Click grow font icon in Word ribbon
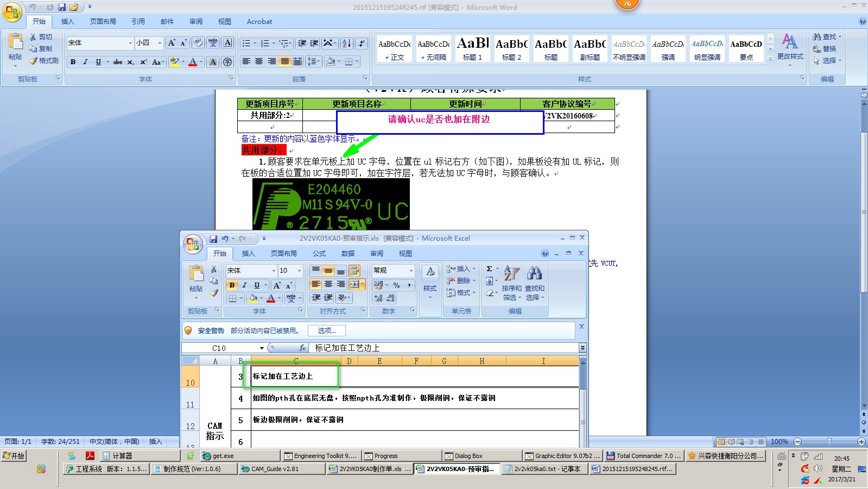 point(172,43)
